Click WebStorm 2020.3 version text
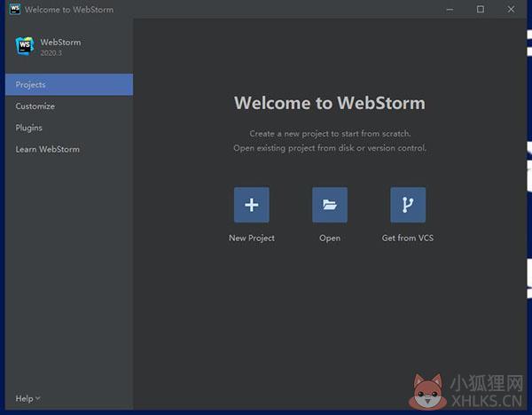 pos(51,53)
